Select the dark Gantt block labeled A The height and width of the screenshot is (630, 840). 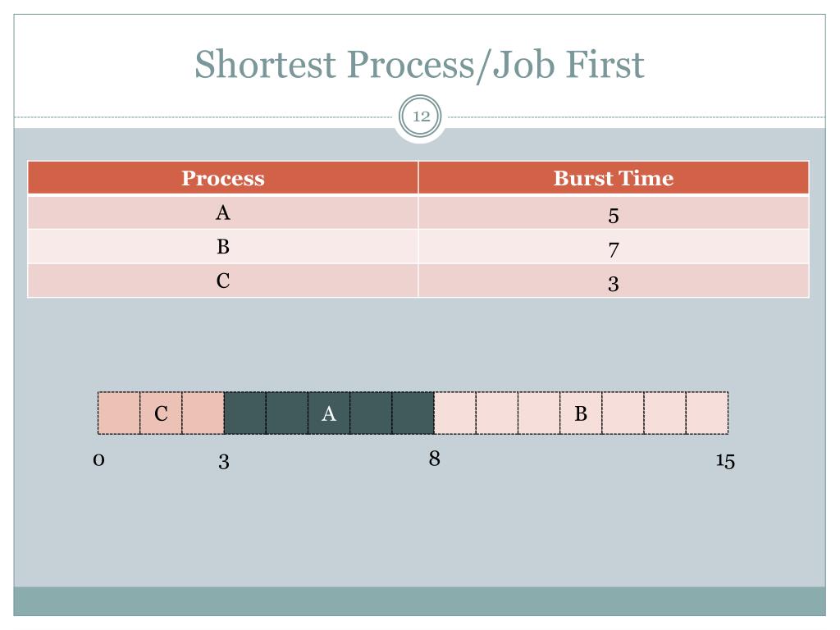pyautogui.click(x=329, y=413)
